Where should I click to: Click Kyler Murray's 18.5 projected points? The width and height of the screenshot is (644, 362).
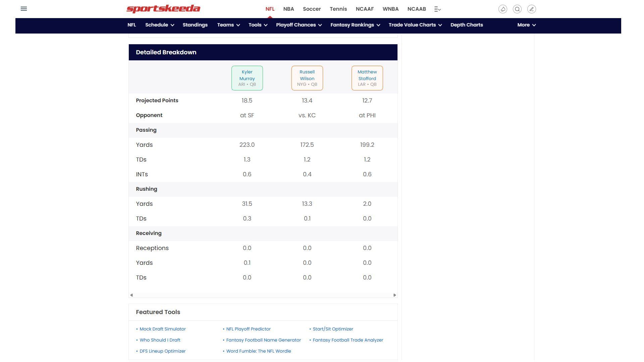[x=247, y=101]
